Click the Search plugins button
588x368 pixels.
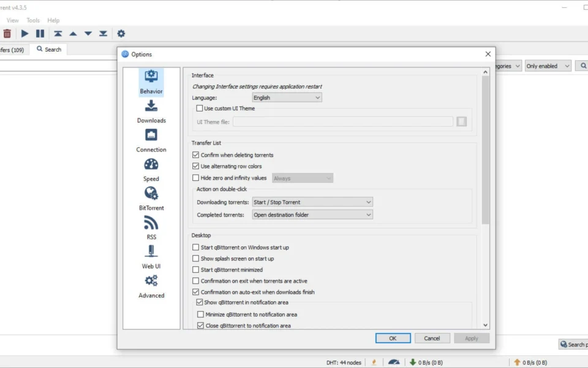[573, 344]
